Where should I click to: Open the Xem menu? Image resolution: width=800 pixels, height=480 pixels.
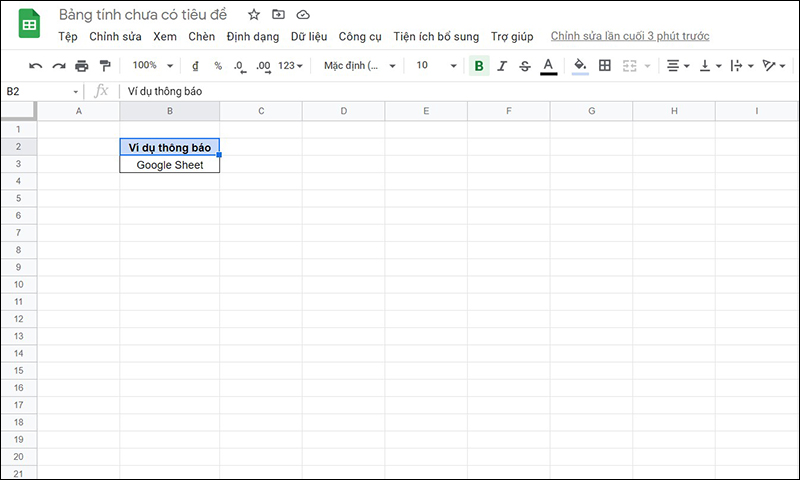tap(165, 37)
